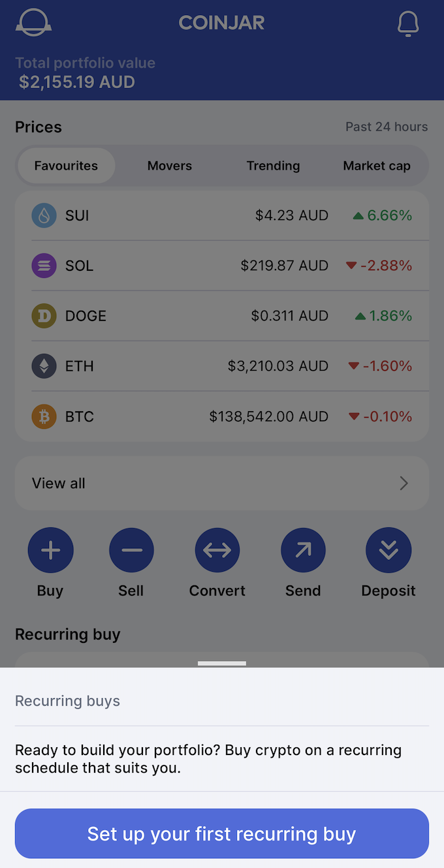This screenshot has width=444, height=868.
Task: Select the Favourites filter
Action: (x=65, y=166)
